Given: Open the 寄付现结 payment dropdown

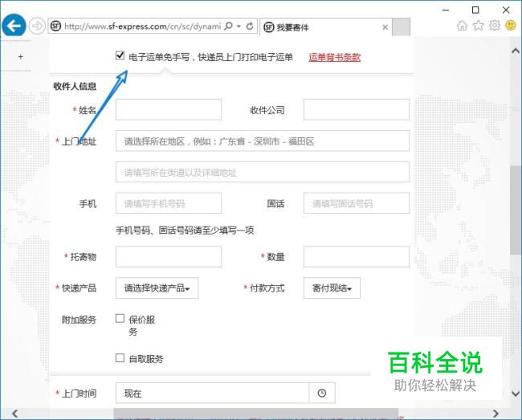Looking at the screenshot, I should (332, 287).
